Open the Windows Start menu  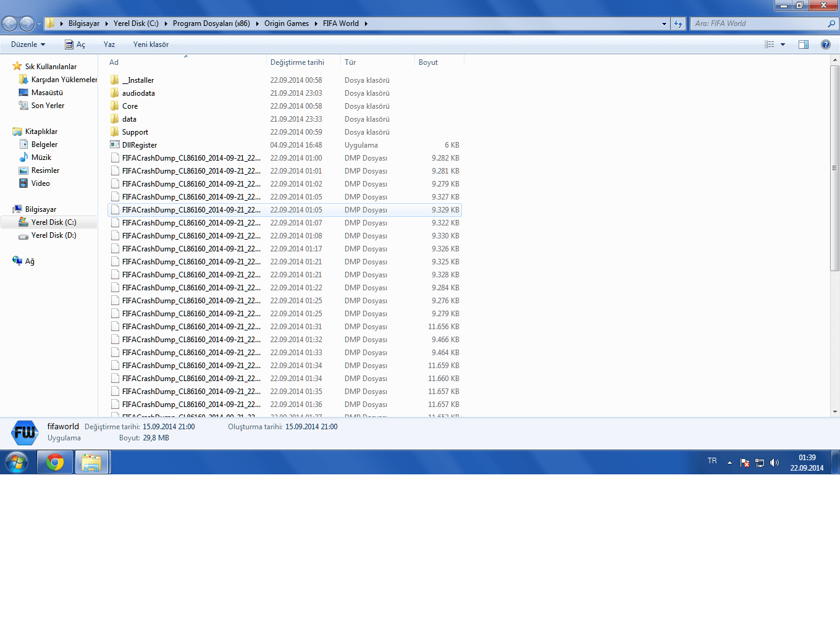[x=17, y=462]
